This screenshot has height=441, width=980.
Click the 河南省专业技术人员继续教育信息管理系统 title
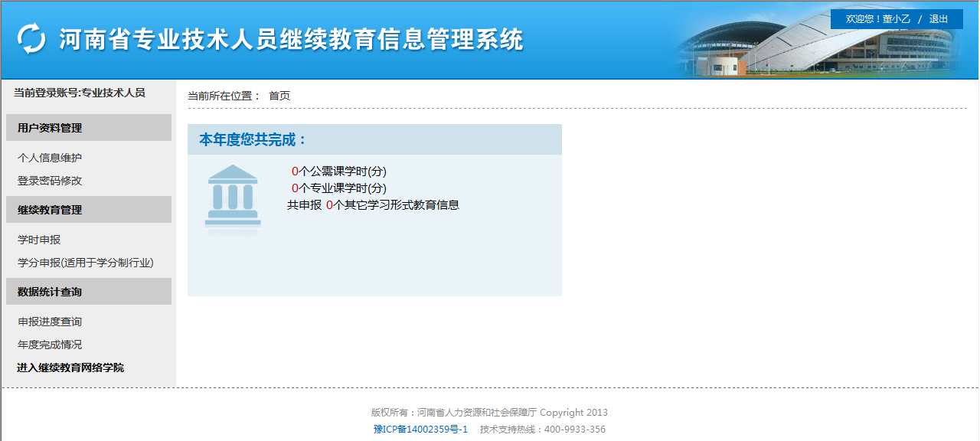click(291, 40)
